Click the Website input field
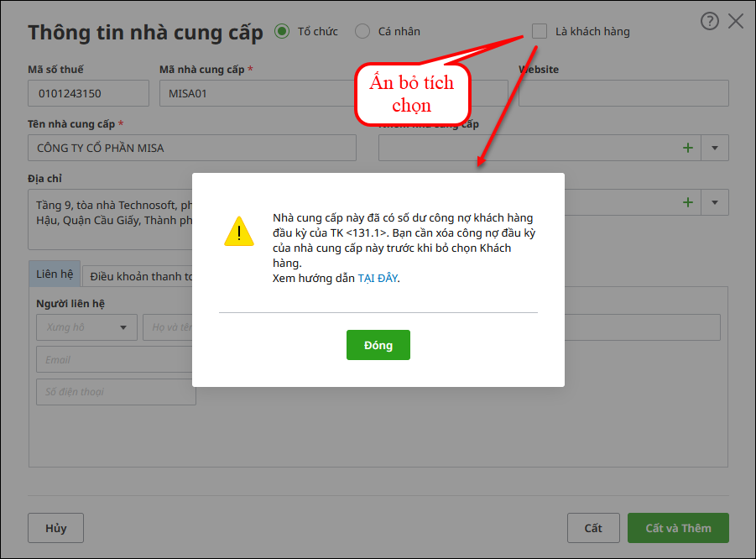The height and width of the screenshot is (559, 756). (623, 93)
